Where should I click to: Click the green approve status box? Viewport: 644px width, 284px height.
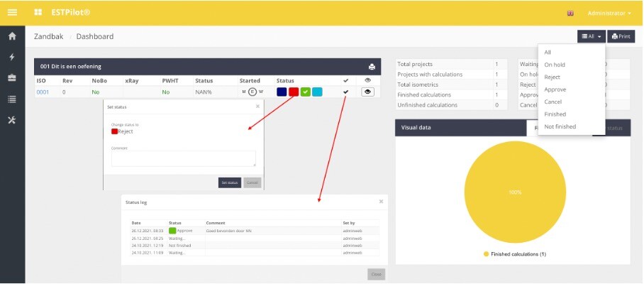[x=305, y=92]
